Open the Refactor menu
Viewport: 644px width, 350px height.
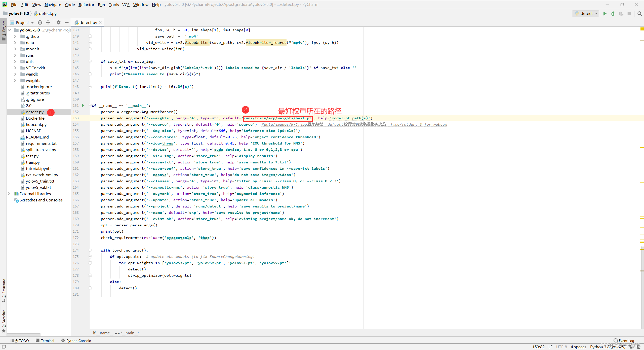[86, 5]
